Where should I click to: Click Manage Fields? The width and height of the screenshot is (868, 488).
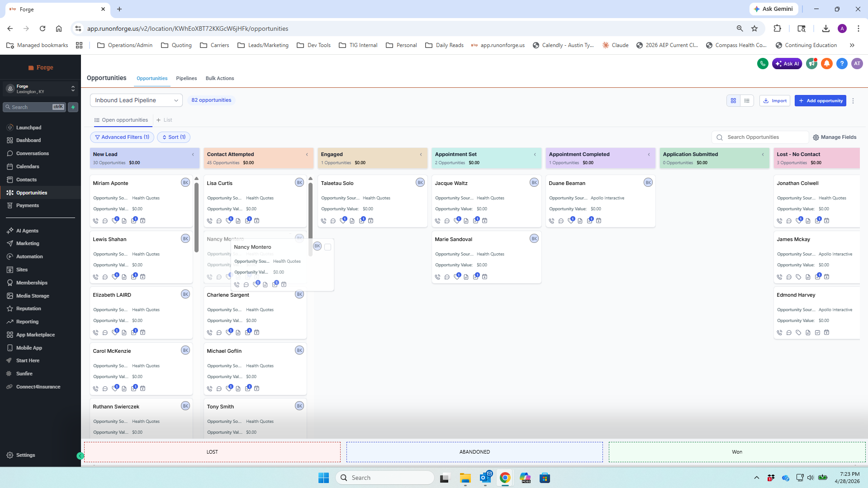coord(835,137)
